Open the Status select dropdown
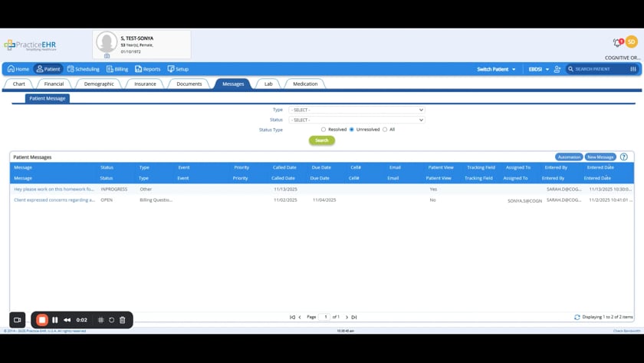Image resolution: width=644 pixels, height=363 pixels. [356, 120]
